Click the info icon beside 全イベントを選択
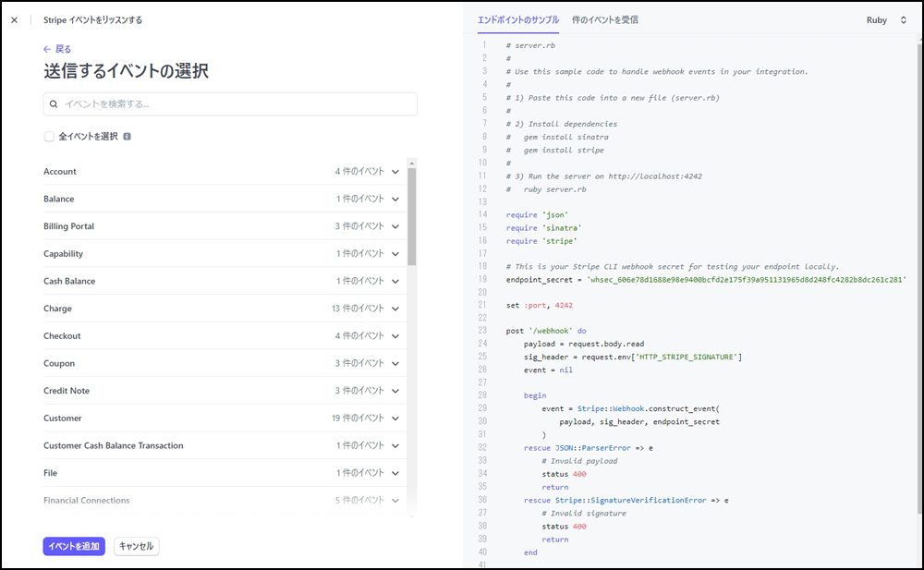 pos(127,137)
